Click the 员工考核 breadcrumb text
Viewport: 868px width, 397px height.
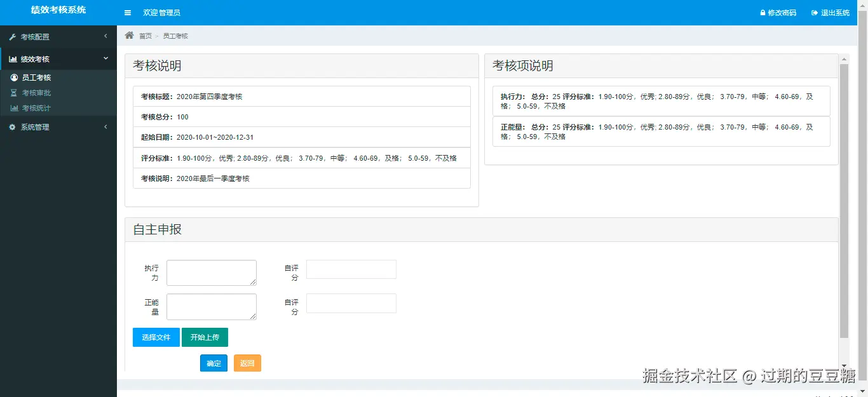tap(175, 36)
